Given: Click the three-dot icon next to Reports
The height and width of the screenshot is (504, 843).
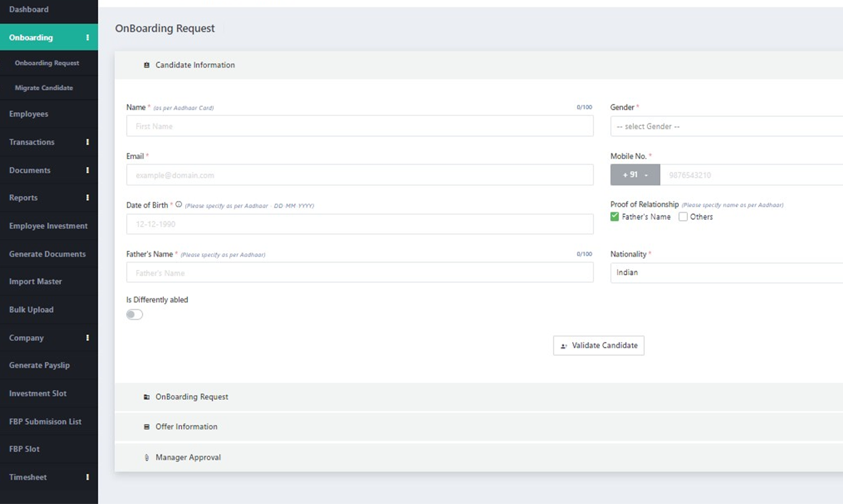Looking at the screenshot, I should click(x=88, y=198).
